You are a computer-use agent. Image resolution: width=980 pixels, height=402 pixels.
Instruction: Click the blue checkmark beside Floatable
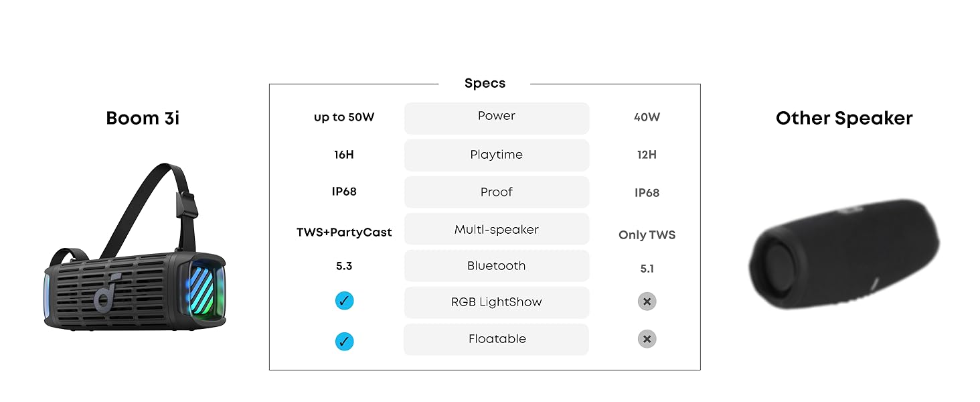coord(344,342)
